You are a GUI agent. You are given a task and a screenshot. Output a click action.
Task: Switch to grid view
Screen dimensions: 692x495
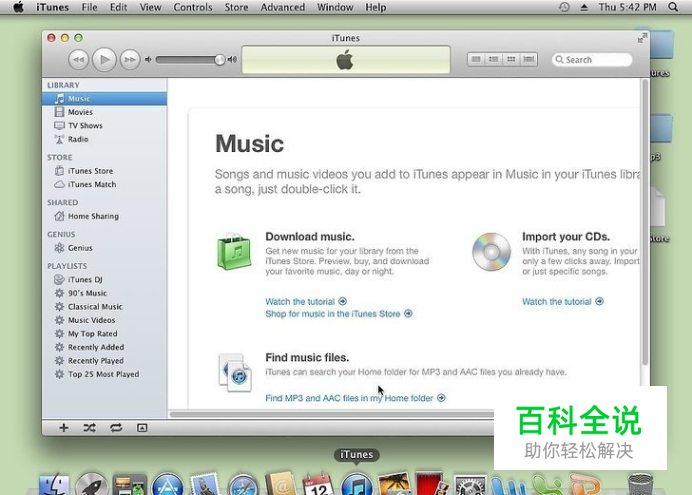[x=511, y=59]
